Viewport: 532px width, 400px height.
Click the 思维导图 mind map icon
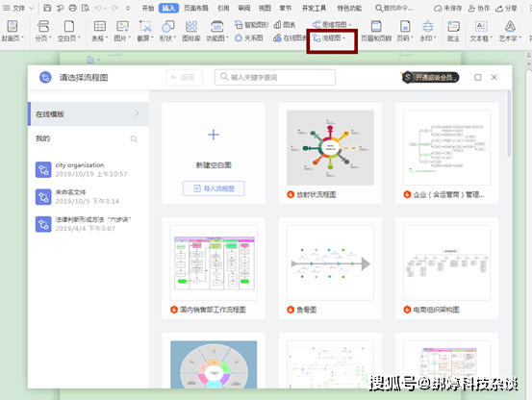(x=317, y=24)
